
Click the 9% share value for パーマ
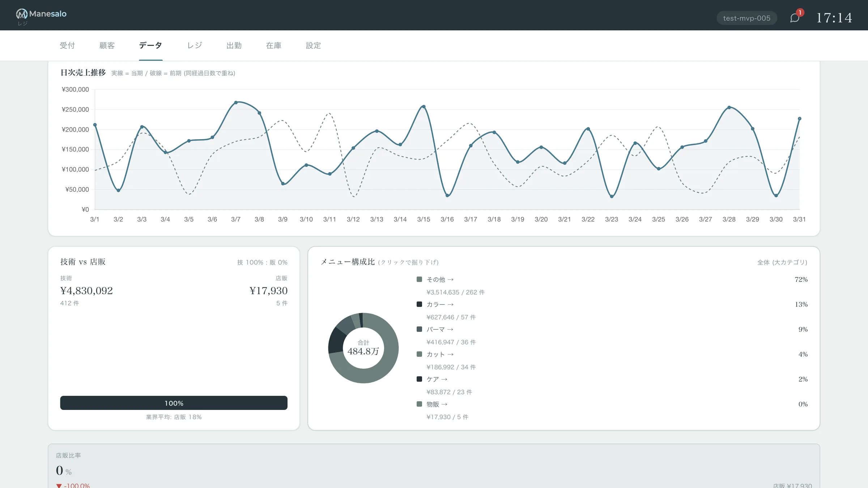click(803, 329)
